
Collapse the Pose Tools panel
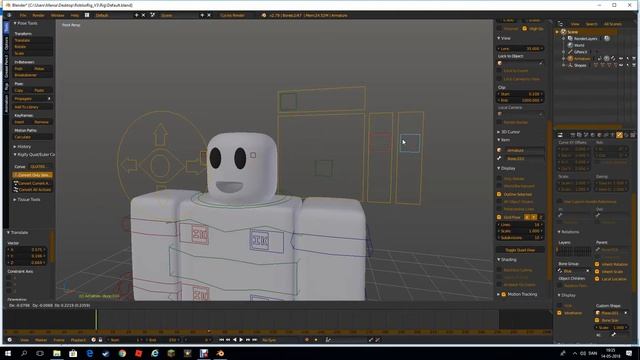(x=15, y=23)
